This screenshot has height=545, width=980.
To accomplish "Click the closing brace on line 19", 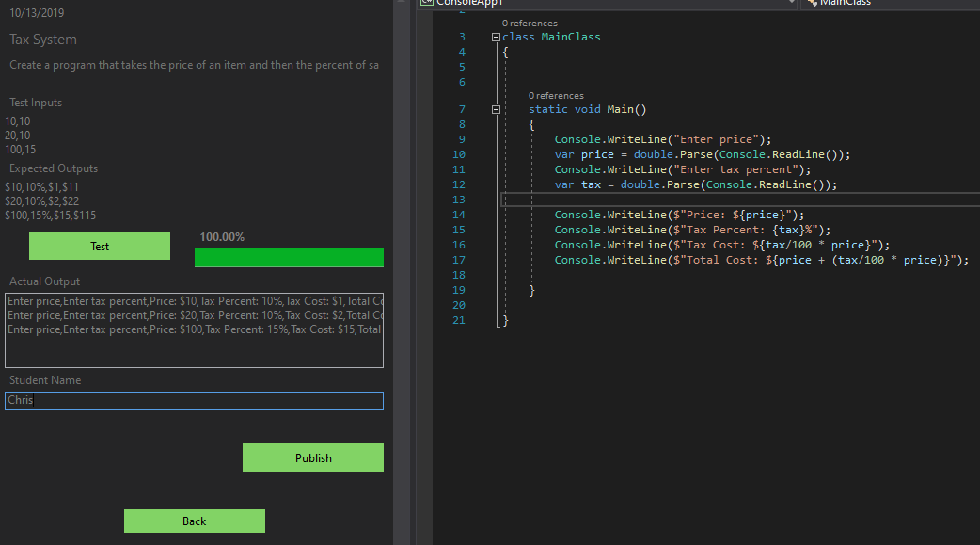I will coord(532,290).
